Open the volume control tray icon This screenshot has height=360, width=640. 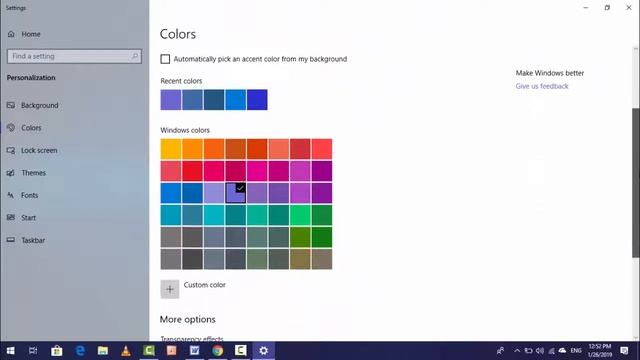[540, 351]
